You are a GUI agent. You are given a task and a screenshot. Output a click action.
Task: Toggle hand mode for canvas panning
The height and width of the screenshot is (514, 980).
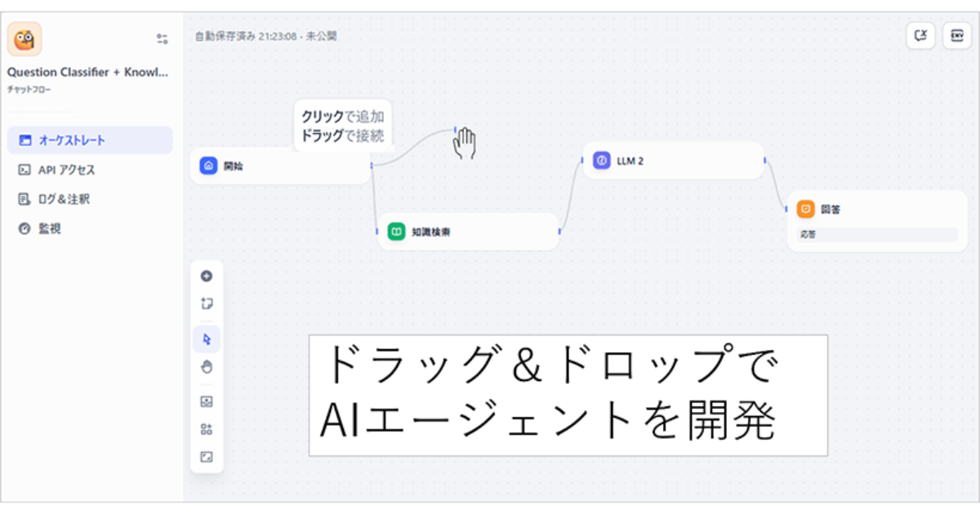point(207,366)
